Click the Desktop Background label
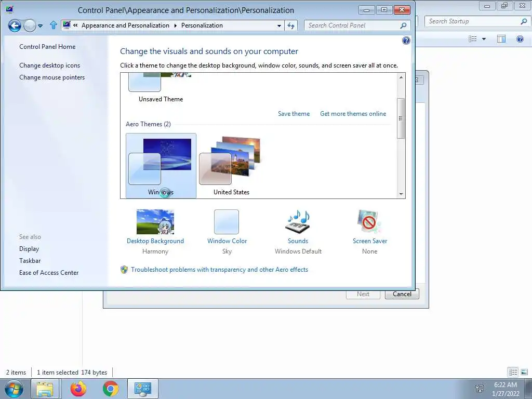Image resolution: width=532 pixels, height=399 pixels. click(x=155, y=241)
